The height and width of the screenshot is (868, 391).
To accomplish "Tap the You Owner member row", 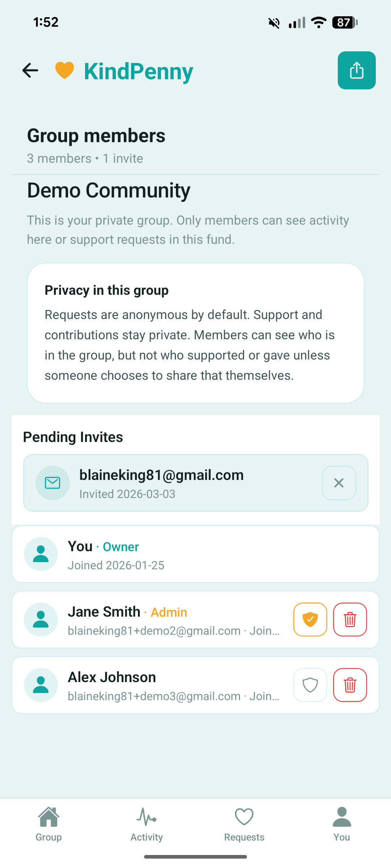I will (x=195, y=554).
